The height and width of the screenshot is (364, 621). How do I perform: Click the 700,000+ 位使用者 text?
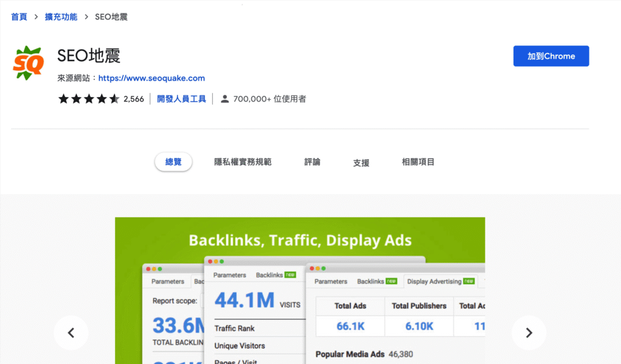point(270,99)
